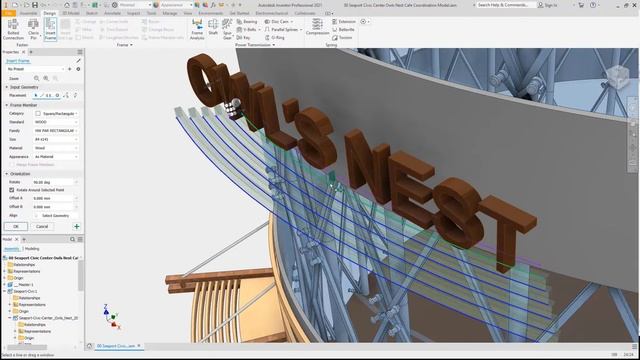Click the Cancel button

click(42, 227)
